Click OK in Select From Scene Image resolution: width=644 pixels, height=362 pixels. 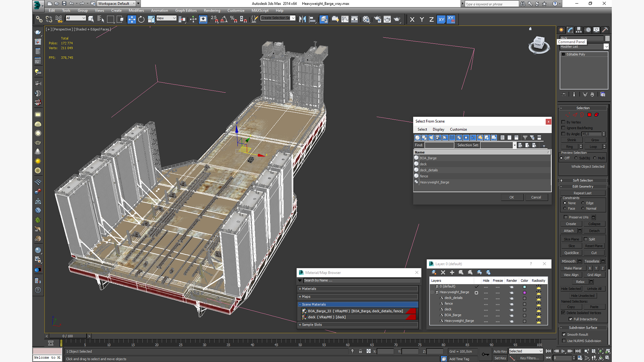pyautogui.click(x=512, y=197)
